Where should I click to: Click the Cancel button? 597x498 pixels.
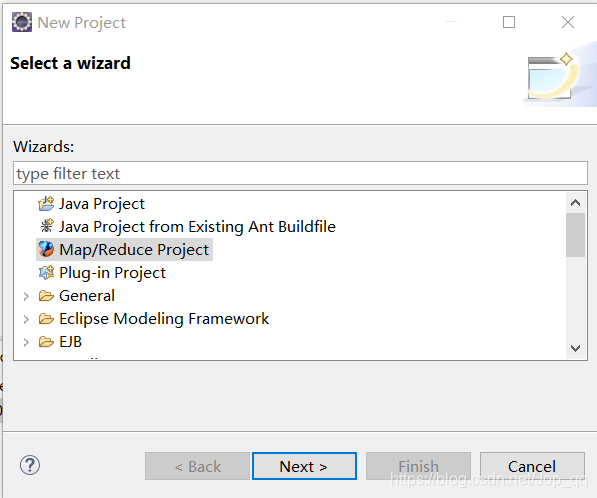(532, 466)
